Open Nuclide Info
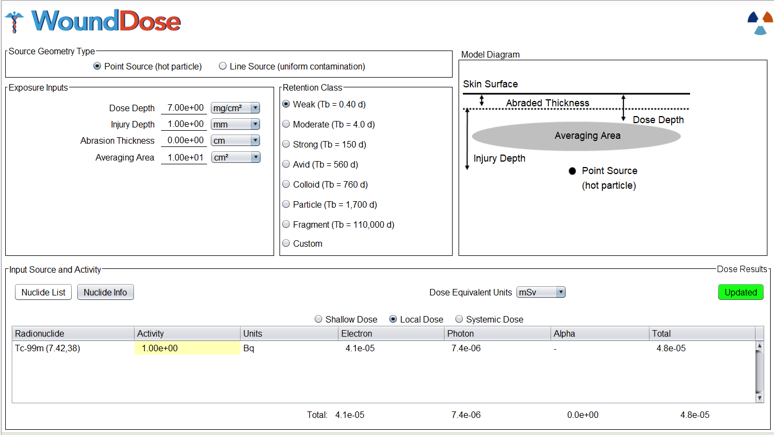 coord(105,292)
